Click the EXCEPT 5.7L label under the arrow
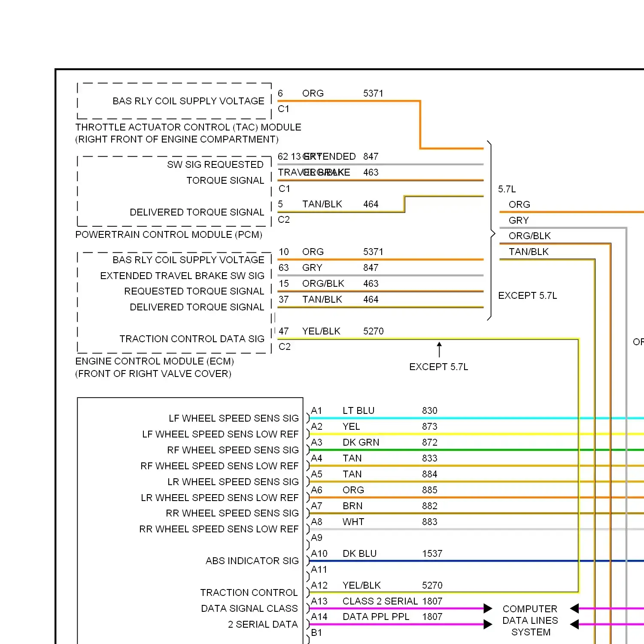 [x=439, y=367]
